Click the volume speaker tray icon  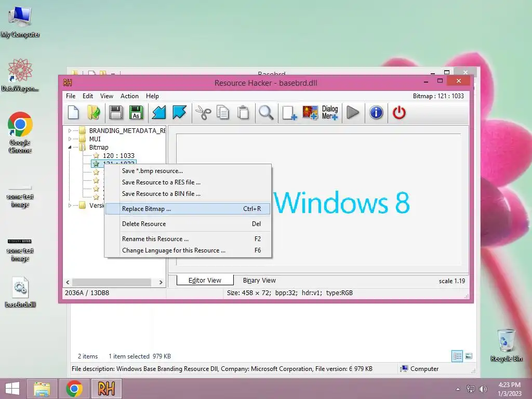click(483, 389)
